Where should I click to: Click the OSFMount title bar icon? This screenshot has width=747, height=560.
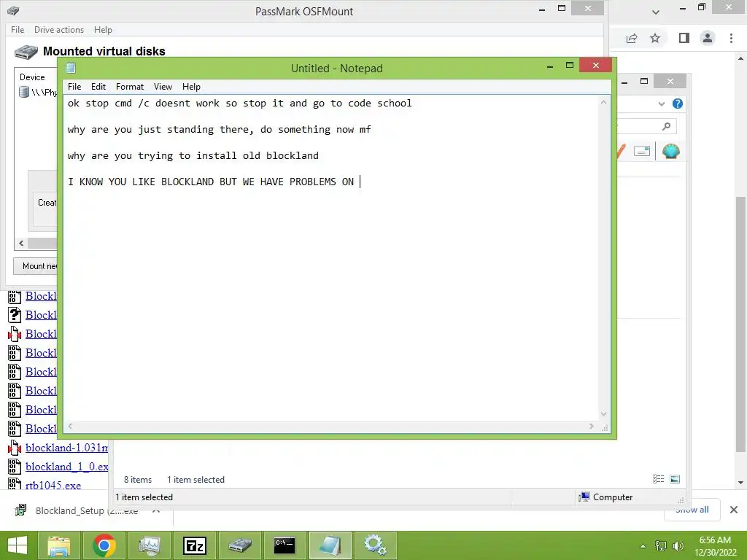pos(13,10)
